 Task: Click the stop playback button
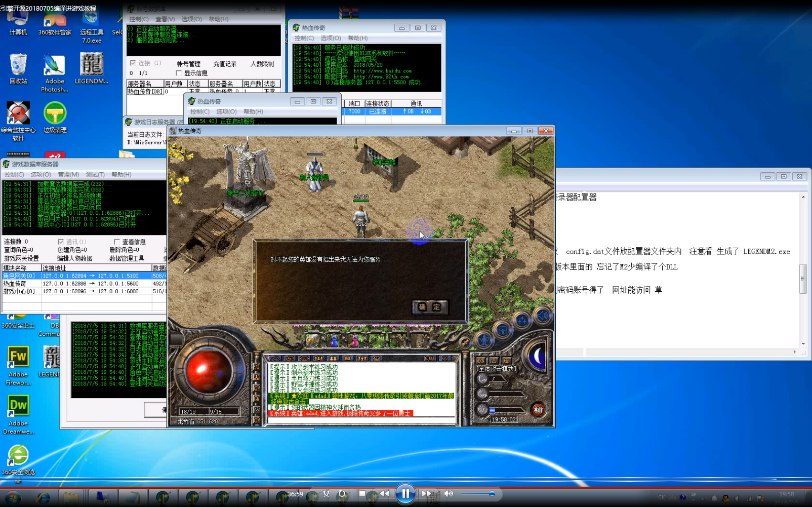(x=362, y=493)
